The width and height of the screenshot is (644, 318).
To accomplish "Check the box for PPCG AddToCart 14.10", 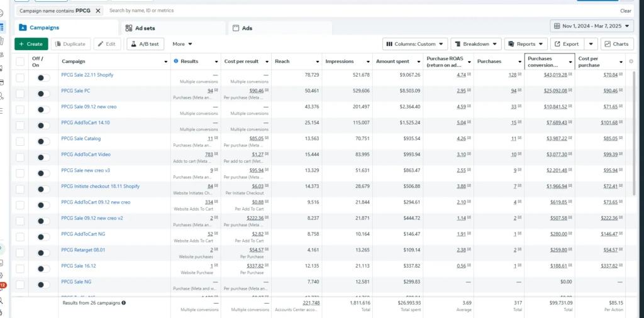I will tap(20, 126).
